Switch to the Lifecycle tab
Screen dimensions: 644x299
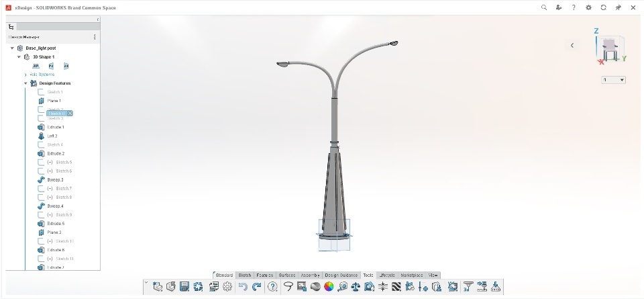(387, 275)
